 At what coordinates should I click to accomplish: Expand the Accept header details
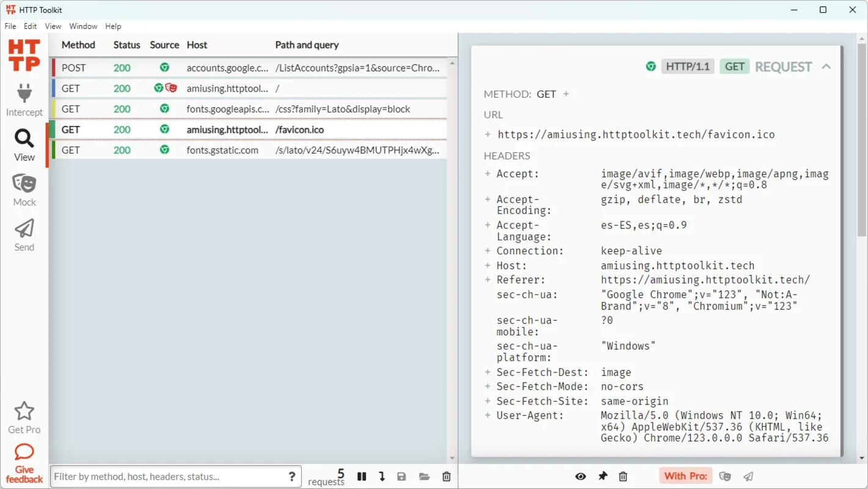[x=487, y=174]
